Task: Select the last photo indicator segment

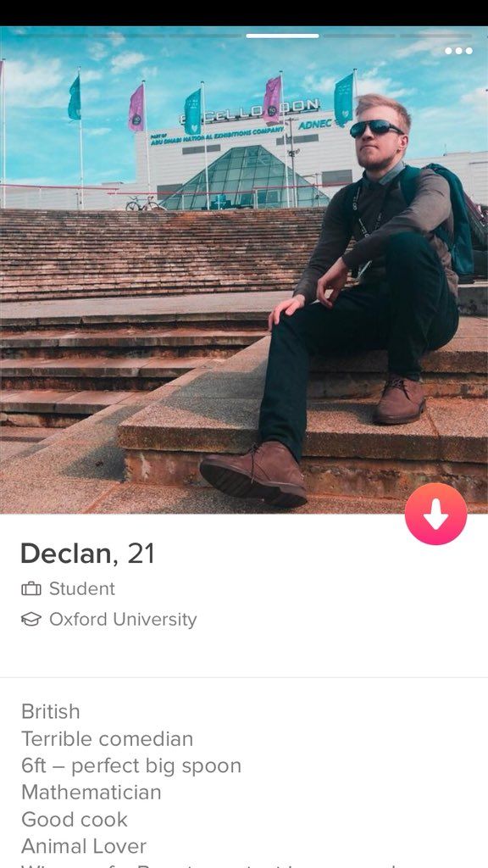Action: (436, 36)
